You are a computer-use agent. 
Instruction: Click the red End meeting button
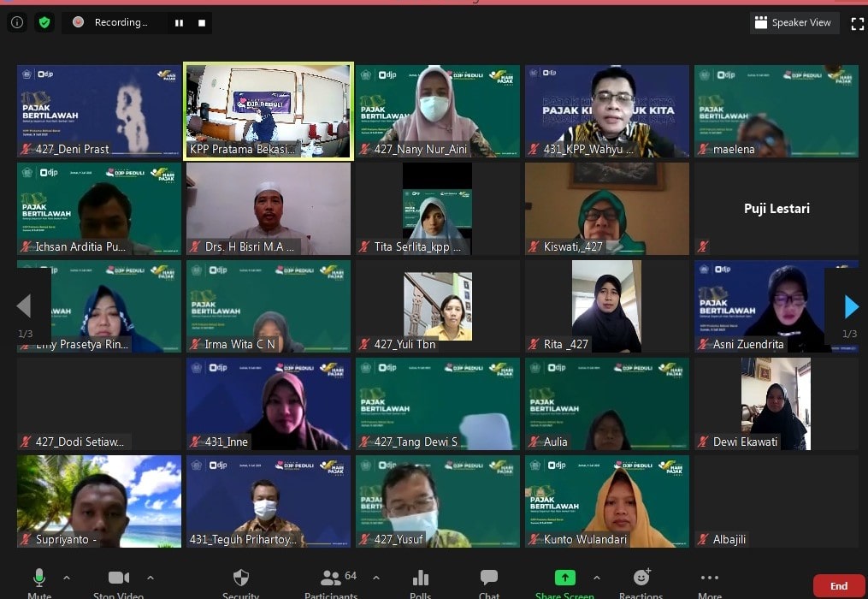pyautogui.click(x=838, y=586)
